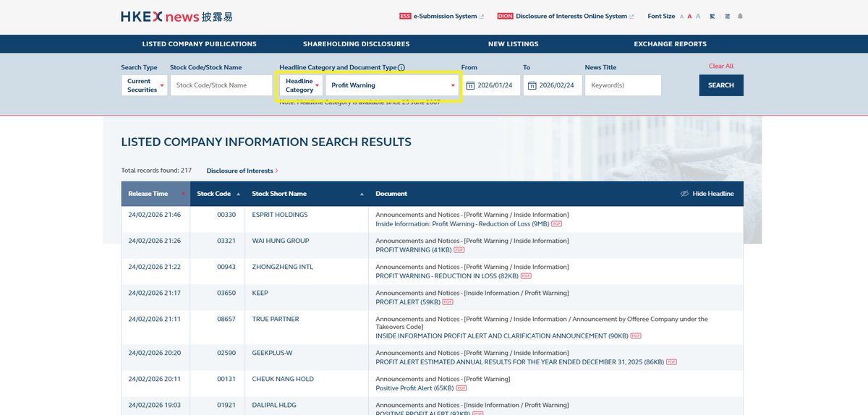The image size is (868, 415).
Task: Click stock name TRUE PARTNER
Action: tap(276, 320)
